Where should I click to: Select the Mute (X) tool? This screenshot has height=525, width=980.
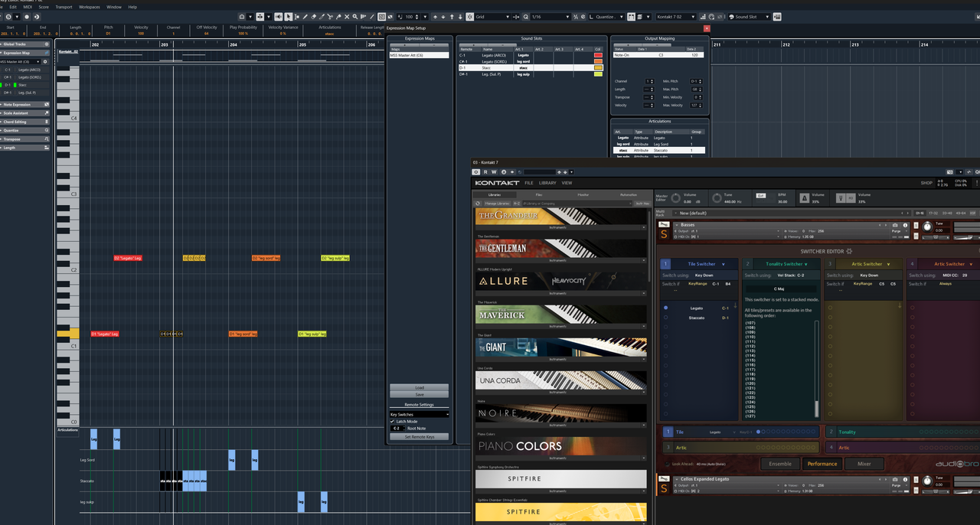click(347, 16)
